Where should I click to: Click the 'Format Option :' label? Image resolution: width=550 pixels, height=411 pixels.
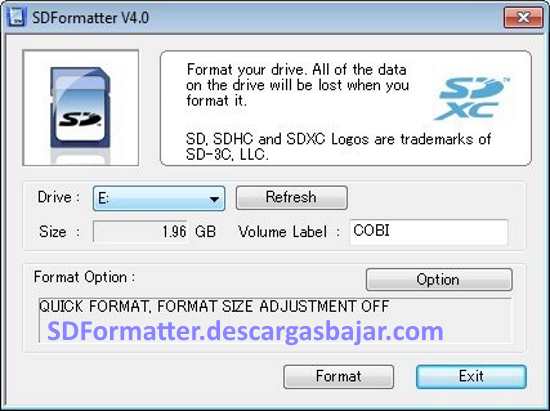click(x=85, y=277)
